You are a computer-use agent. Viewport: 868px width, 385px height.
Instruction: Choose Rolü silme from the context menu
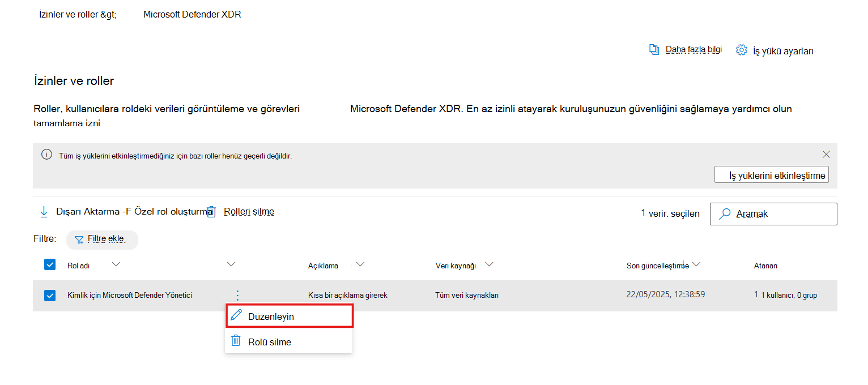click(x=290, y=341)
